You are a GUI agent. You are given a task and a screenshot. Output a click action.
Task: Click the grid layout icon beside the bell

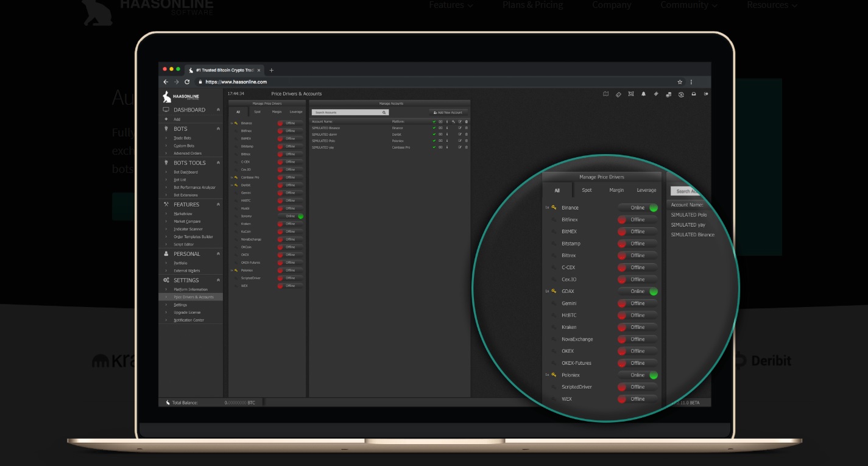630,94
